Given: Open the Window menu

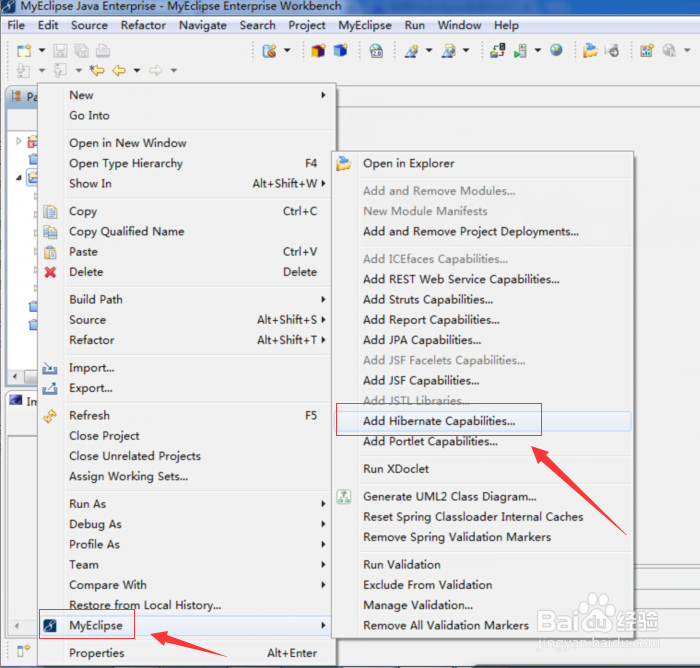Looking at the screenshot, I should [x=459, y=25].
